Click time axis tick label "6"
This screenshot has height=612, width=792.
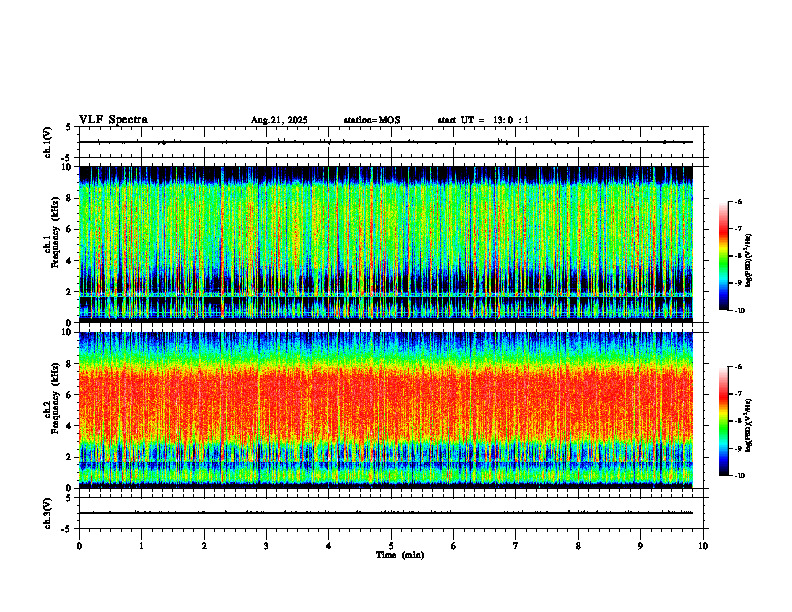(454, 546)
